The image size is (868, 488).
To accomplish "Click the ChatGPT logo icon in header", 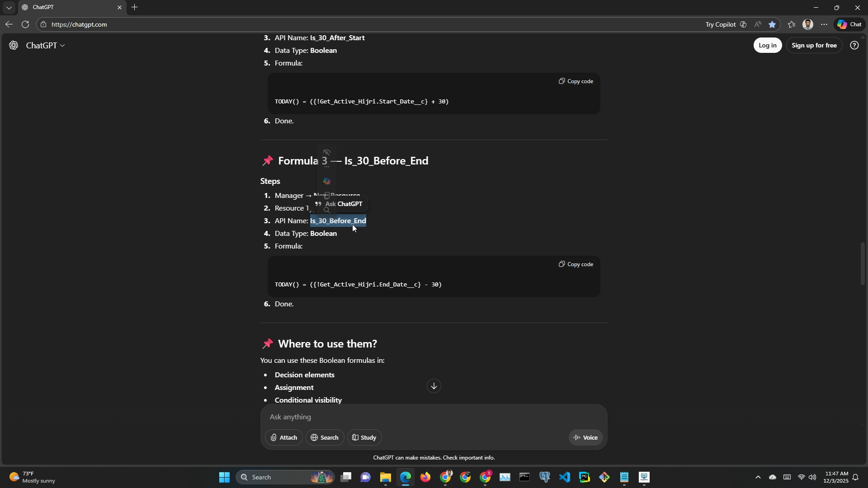I will 14,46.
